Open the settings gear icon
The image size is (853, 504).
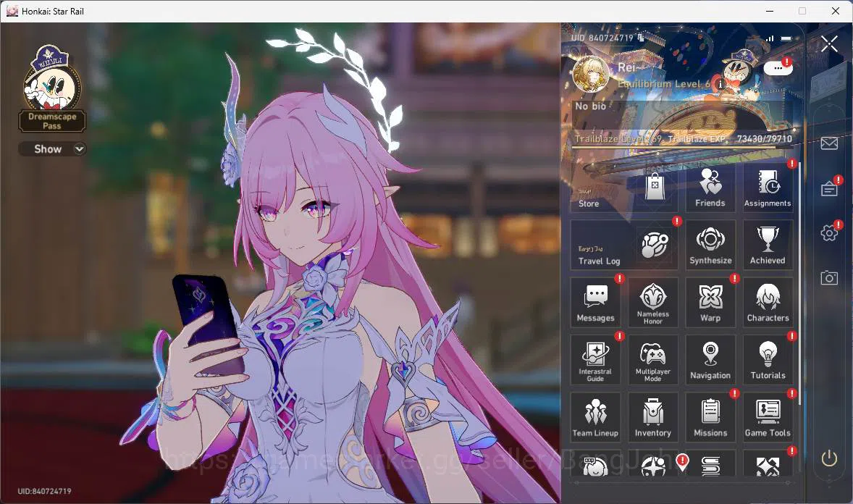(829, 233)
